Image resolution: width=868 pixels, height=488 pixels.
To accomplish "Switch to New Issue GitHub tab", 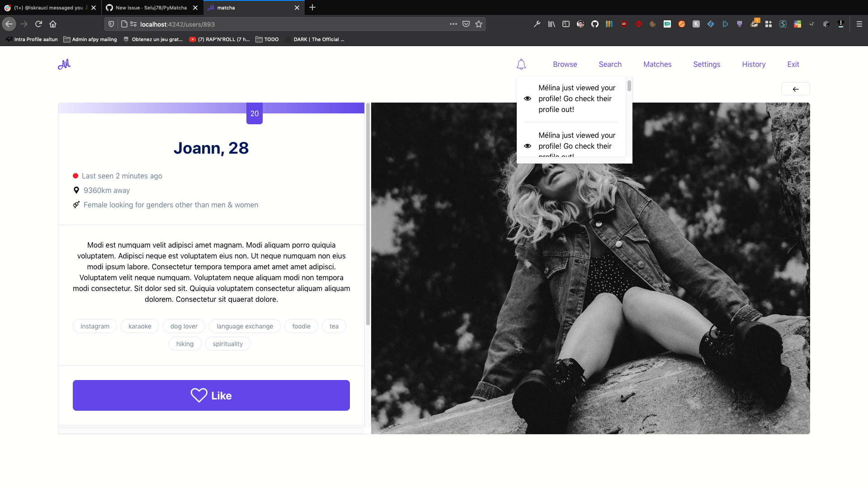I will coord(151,8).
